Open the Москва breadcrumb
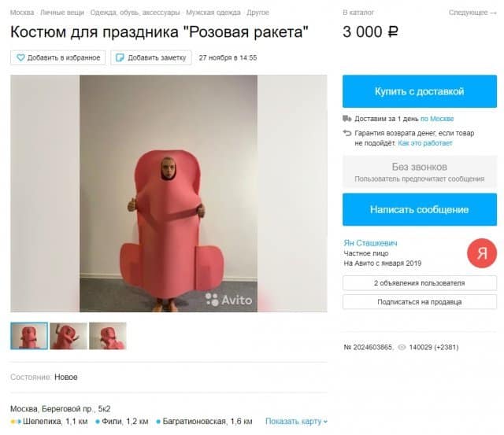This screenshot has width=504, height=435. 22,13
